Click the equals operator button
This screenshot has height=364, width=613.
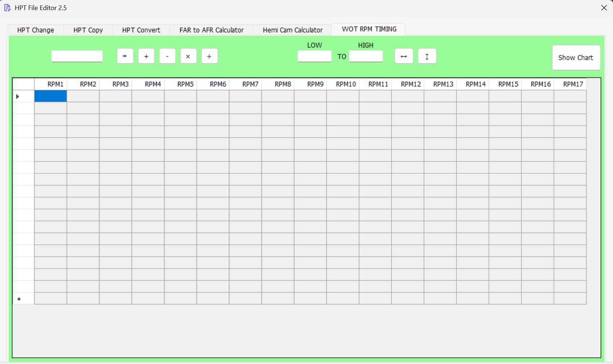point(125,56)
